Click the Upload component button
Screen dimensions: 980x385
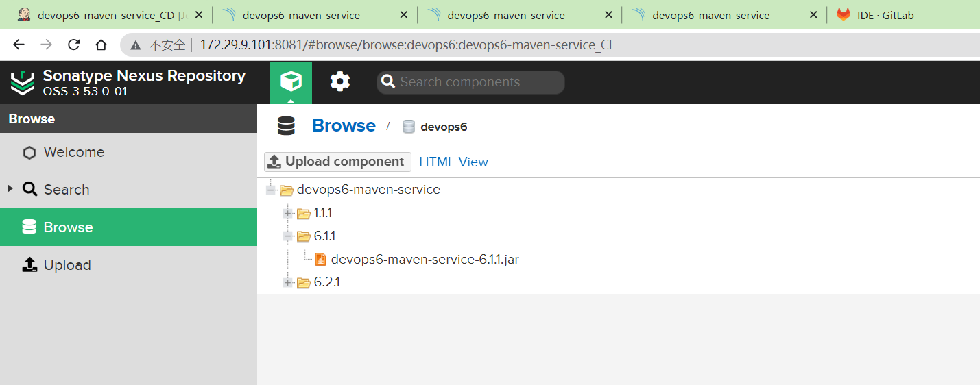337,162
